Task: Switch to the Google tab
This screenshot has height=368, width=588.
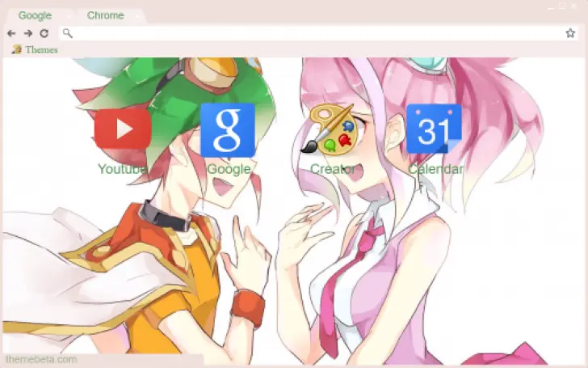Action: pyautogui.click(x=35, y=15)
